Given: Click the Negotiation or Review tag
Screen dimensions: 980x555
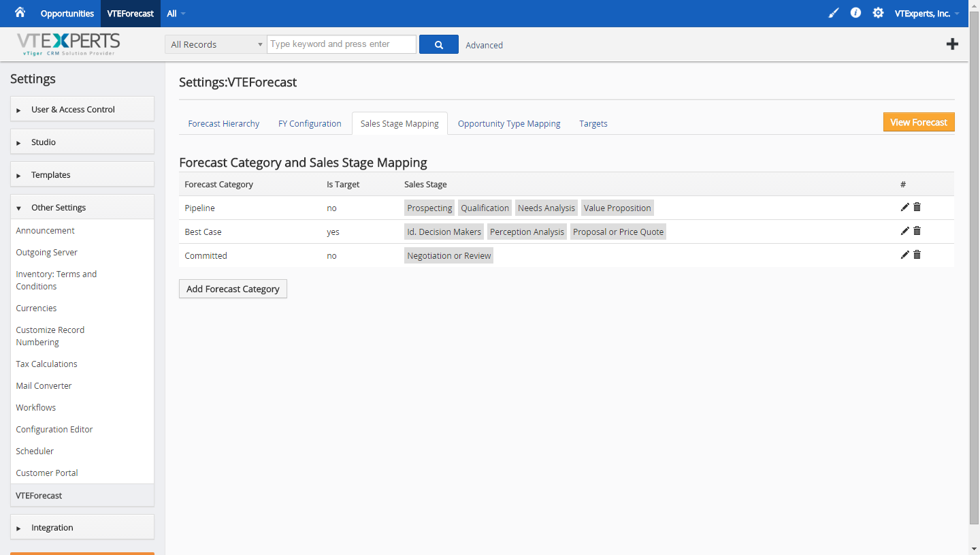Looking at the screenshot, I should click(x=449, y=255).
